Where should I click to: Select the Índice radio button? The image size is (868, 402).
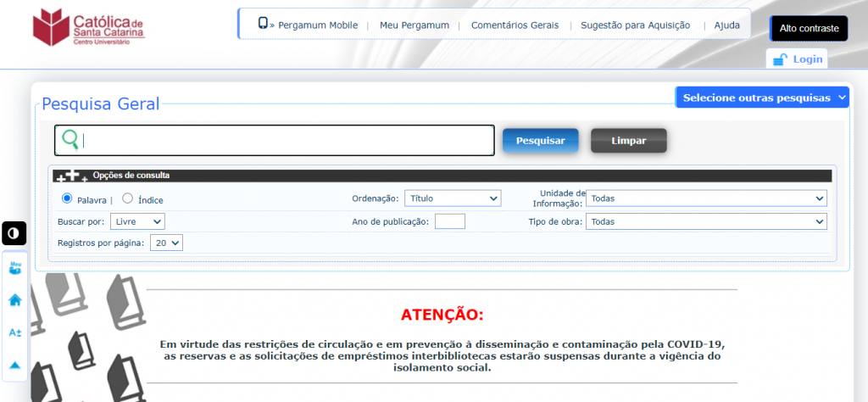click(x=128, y=199)
